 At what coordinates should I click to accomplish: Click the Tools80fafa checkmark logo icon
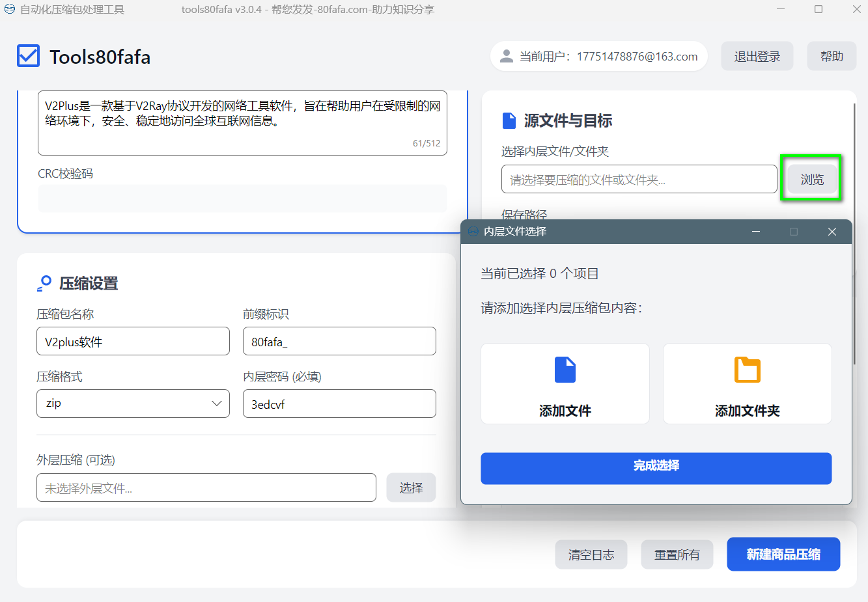pos(29,57)
